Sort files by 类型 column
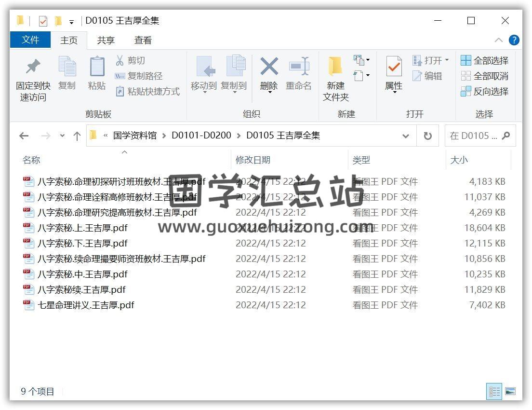 (x=397, y=160)
